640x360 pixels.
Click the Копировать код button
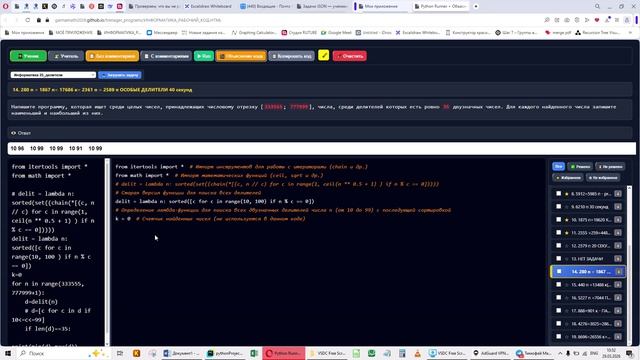click(x=291, y=56)
